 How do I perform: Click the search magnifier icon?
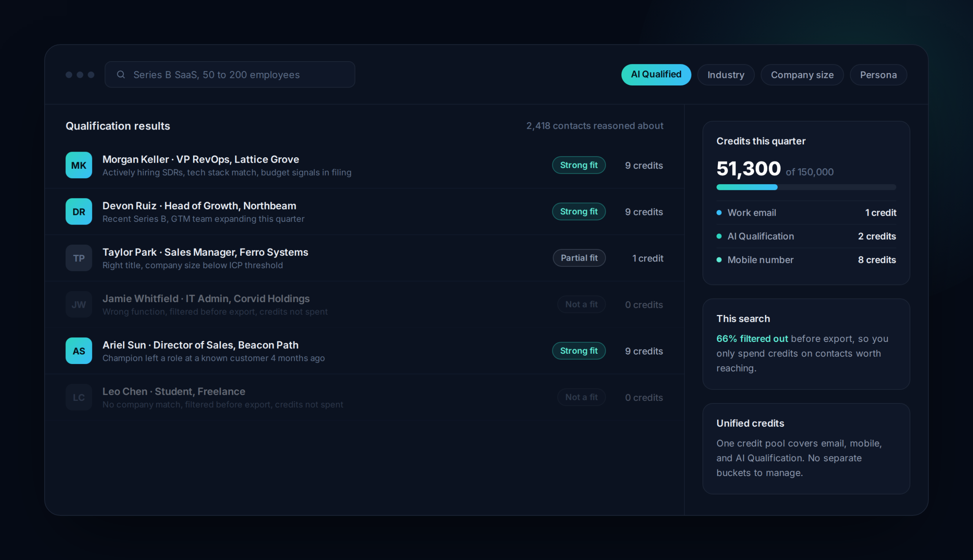click(121, 74)
